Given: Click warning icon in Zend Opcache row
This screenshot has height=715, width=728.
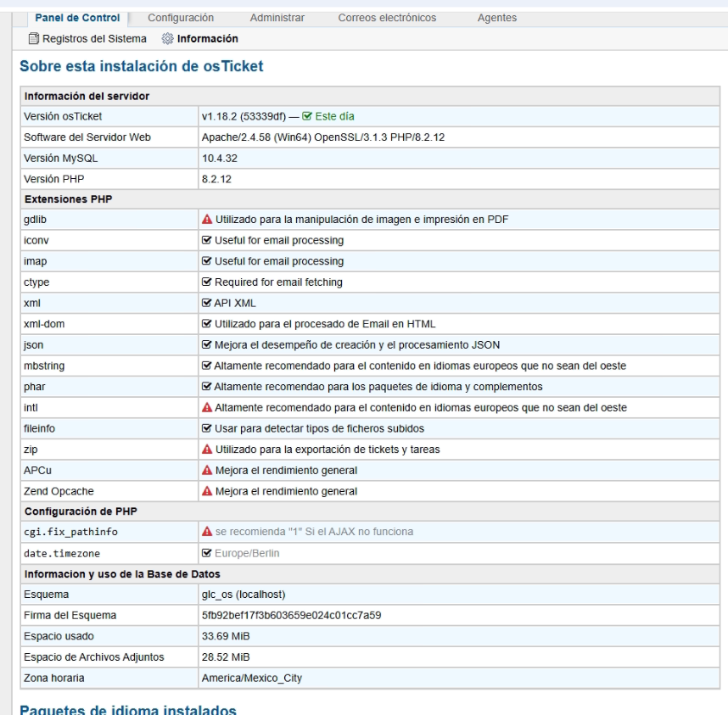Looking at the screenshot, I should pyautogui.click(x=207, y=491).
